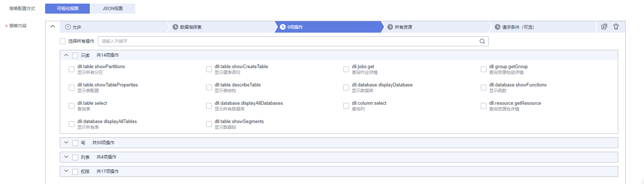Tick the dli:jobs:get checkbox

pos(346,69)
